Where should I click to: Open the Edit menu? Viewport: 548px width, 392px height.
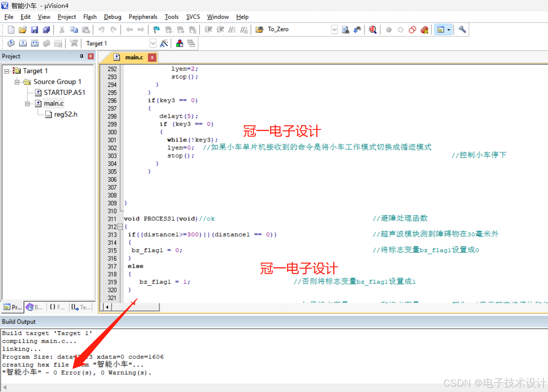pyautogui.click(x=26, y=17)
